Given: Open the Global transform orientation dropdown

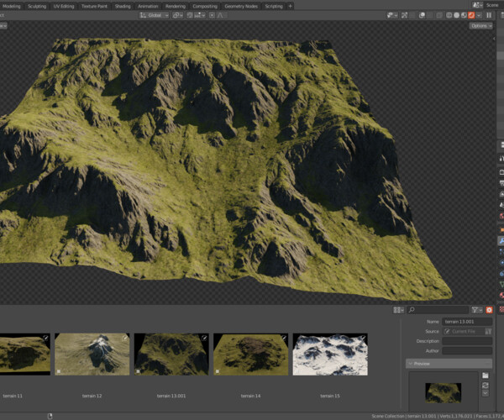Looking at the screenshot, I should (x=154, y=15).
